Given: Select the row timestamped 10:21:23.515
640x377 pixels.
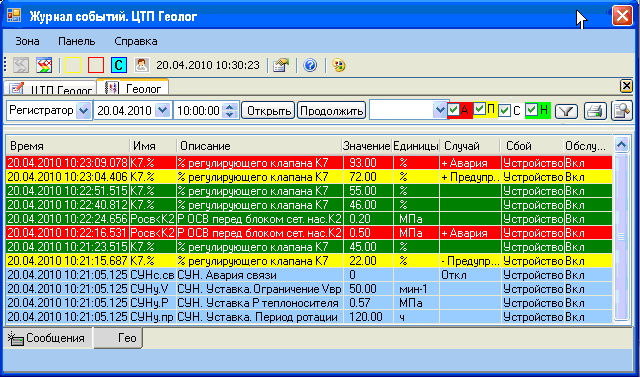Looking at the screenshot, I should pos(309,247).
